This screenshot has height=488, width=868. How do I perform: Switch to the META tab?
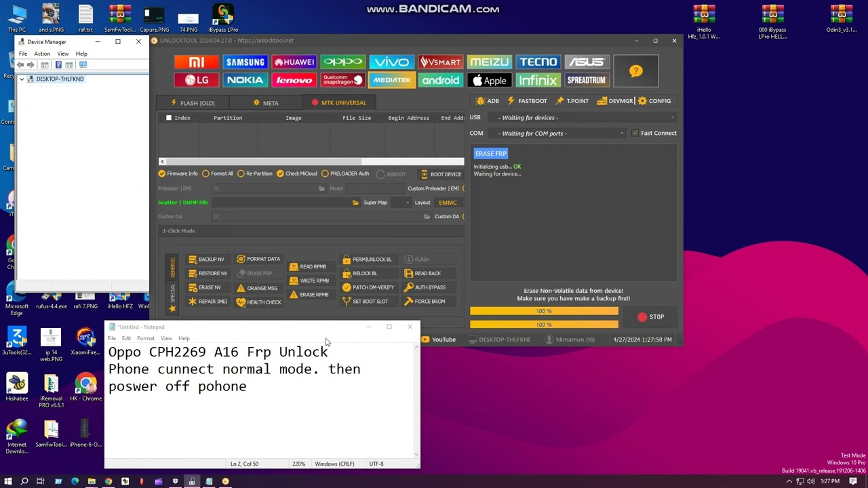[x=265, y=103]
